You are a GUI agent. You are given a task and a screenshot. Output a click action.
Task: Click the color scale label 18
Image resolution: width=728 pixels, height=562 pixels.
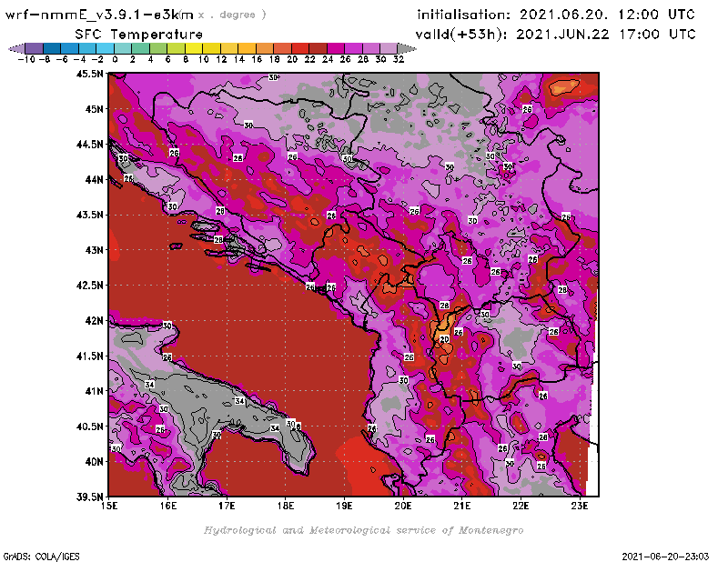pyautogui.click(x=275, y=60)
